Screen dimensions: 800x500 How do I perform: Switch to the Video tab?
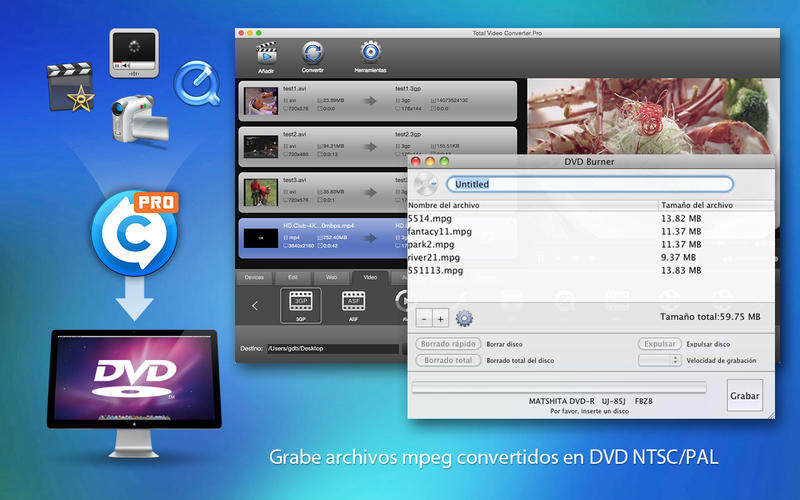pos(370,278)
